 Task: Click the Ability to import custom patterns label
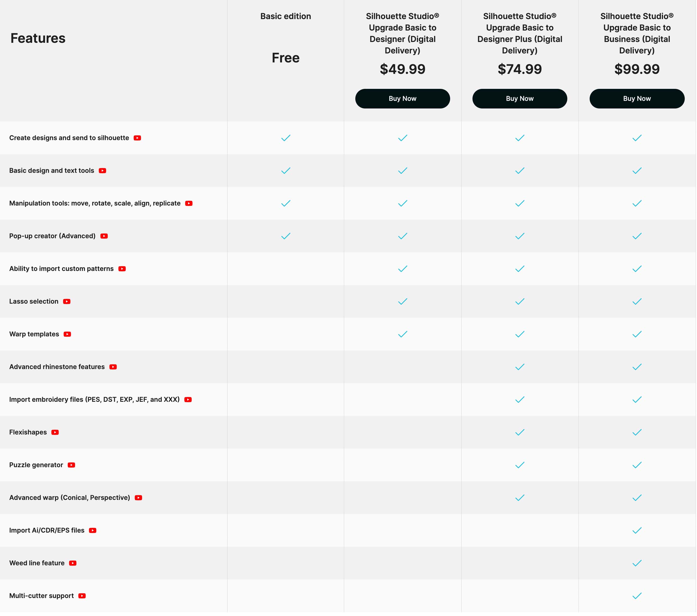[61, 269]
